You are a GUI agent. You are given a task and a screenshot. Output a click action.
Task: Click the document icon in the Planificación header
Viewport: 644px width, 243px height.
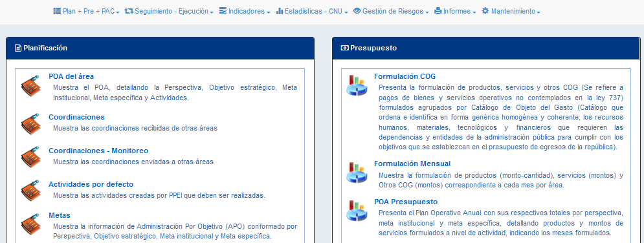18,48
